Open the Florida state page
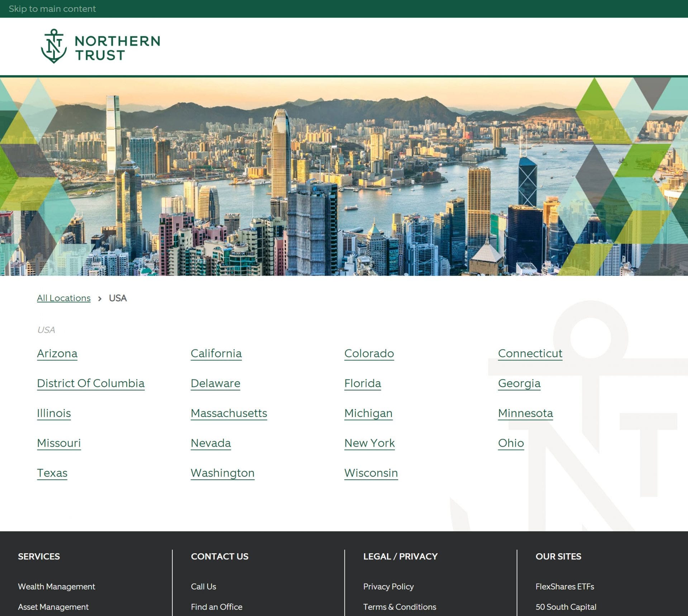Viewport: 688px width, 616px height. coord(362,383)
